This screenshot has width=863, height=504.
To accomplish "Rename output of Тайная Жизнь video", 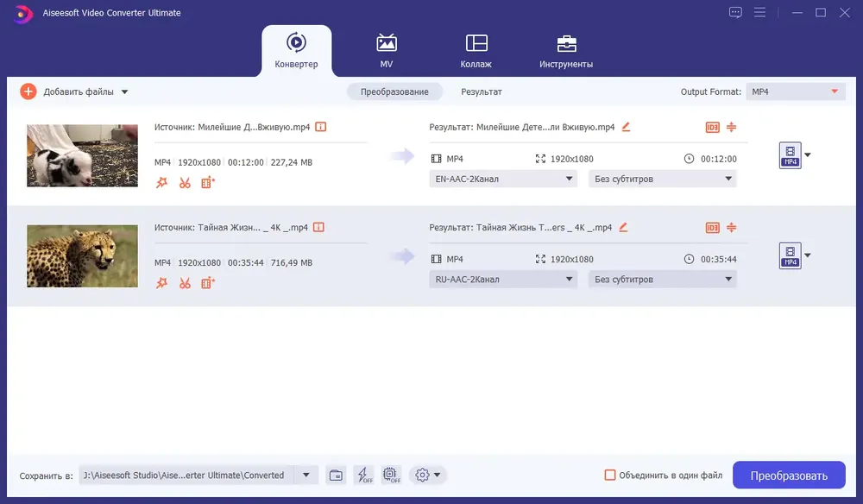I will [x=623, y=227].
